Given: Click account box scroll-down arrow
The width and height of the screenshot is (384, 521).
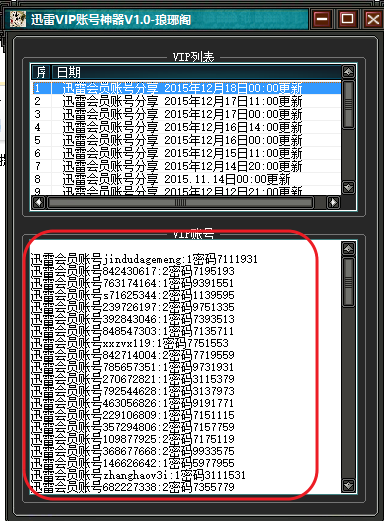Looking at the screenshot, I should coord(348,485).
